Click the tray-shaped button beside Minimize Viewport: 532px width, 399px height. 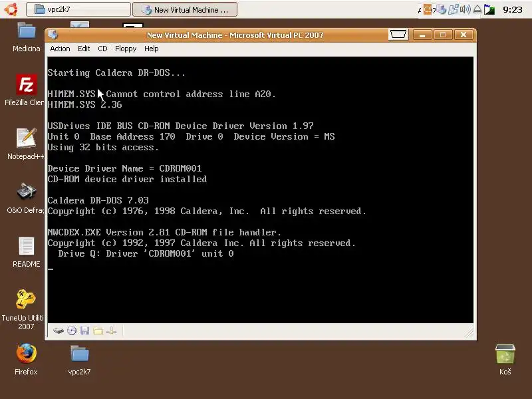click(x=398, y=35)
